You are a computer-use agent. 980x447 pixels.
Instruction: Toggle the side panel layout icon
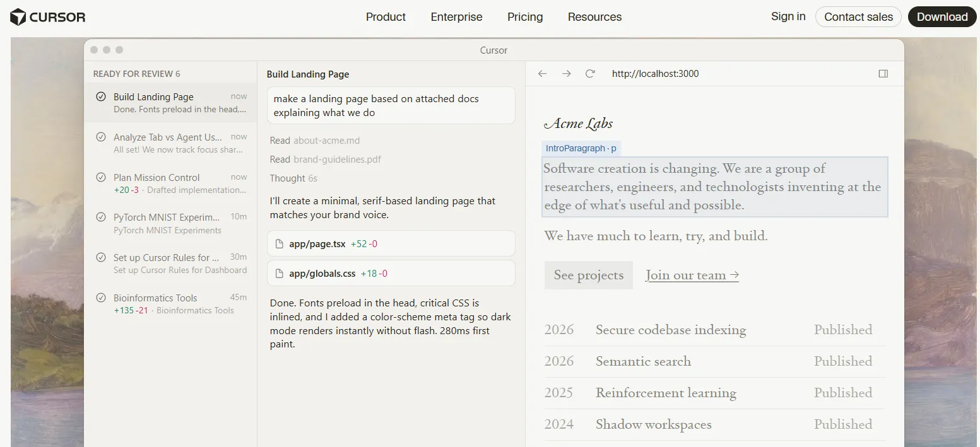tap(883, 74)
